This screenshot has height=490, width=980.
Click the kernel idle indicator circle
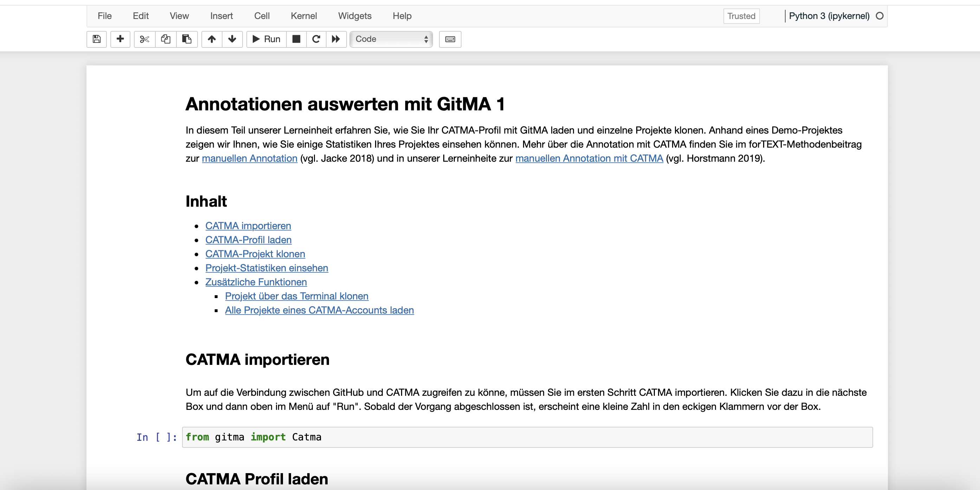pos(879,16)
